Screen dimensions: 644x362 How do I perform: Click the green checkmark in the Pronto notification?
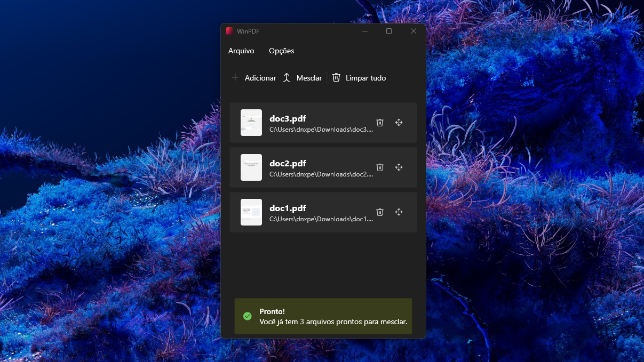[247, 316]
